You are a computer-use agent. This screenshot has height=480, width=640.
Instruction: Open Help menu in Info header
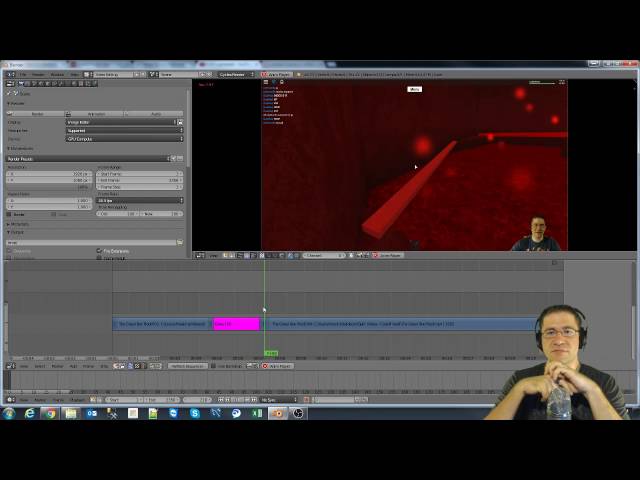pyautogui.click(x=75, y=75)
